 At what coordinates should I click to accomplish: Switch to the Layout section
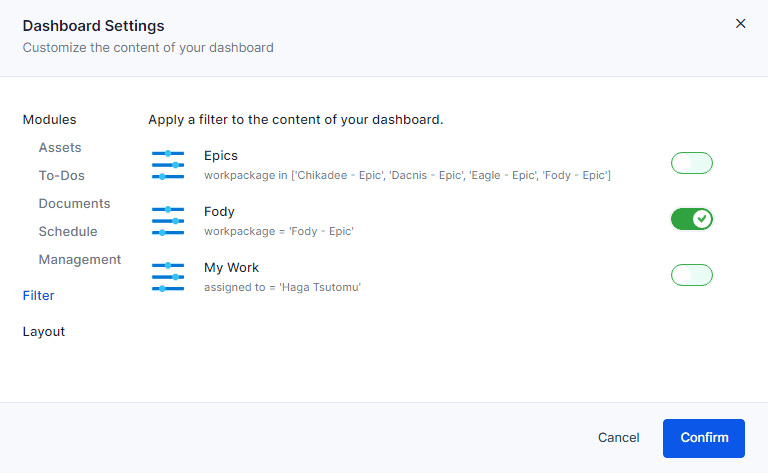(x=43, y=332)
